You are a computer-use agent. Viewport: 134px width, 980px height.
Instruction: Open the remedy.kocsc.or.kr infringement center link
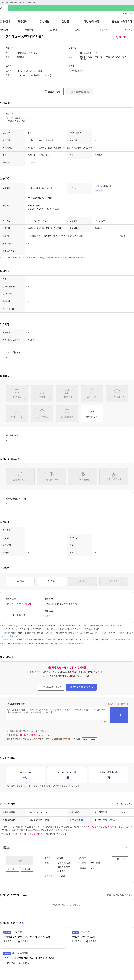[35, 735]
